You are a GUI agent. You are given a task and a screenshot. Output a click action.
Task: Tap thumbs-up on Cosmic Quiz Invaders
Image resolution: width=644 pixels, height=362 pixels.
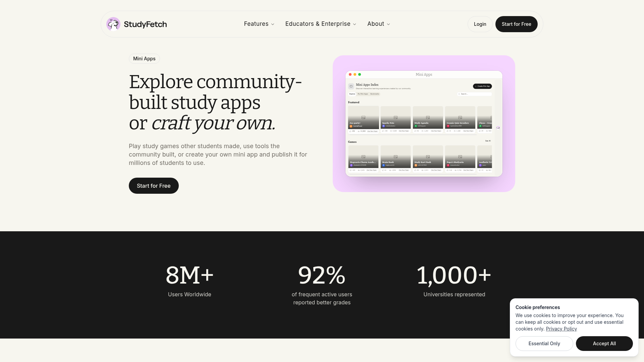(447, 131)
